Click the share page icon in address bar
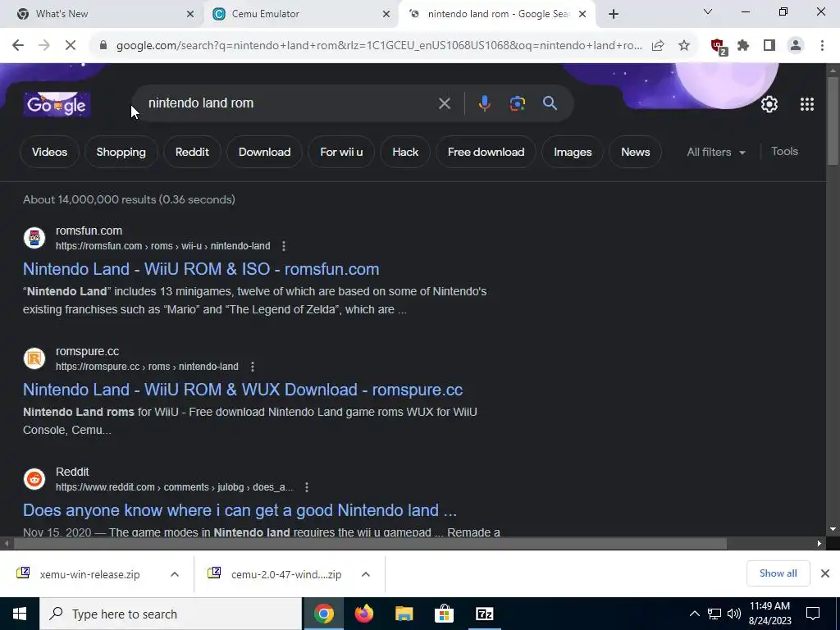 pyautogui.click(x=658, y=46)
